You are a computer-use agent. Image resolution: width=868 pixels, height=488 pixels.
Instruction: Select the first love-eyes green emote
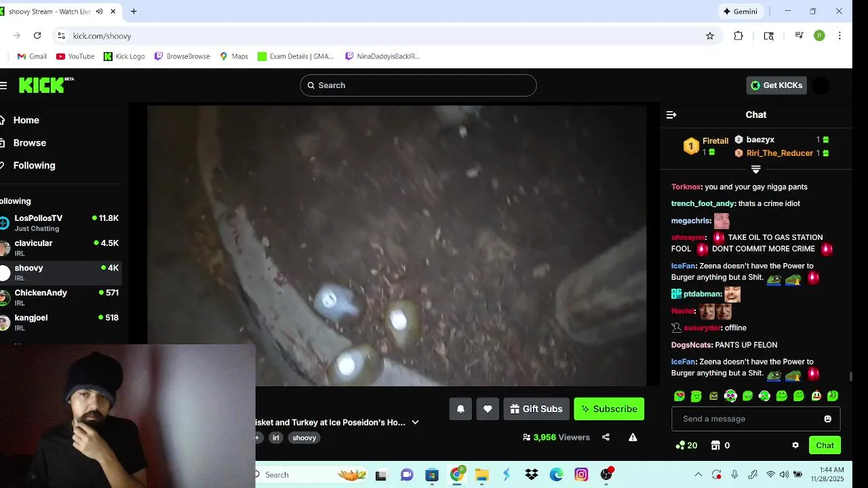pyautogui.click(x=679, y=396)
